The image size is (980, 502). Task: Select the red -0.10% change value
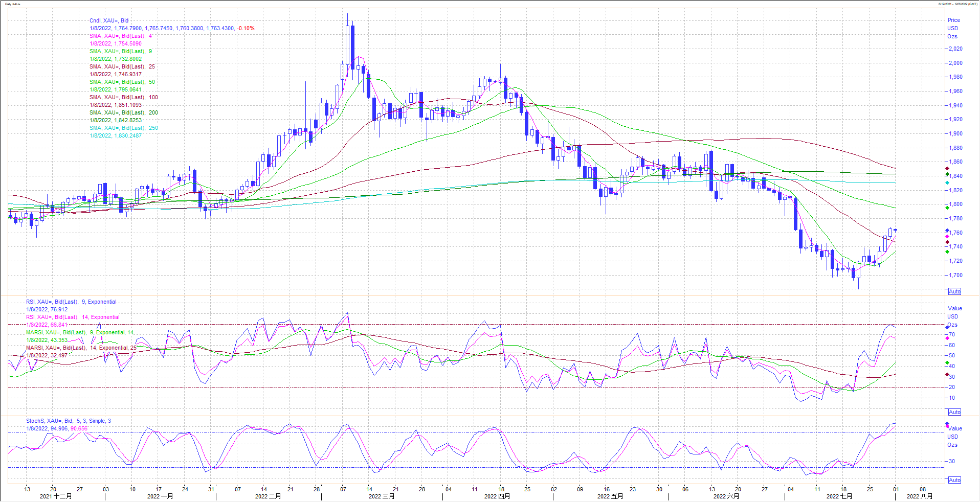coord(246,29)
